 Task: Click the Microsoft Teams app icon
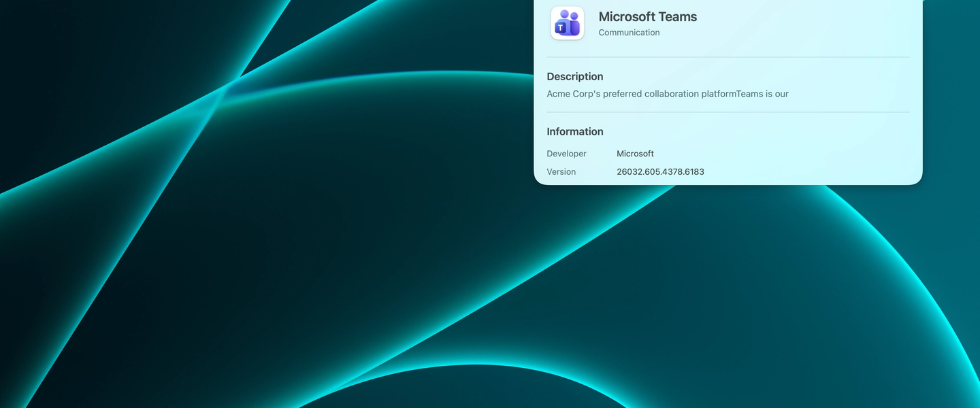(568, 23)
